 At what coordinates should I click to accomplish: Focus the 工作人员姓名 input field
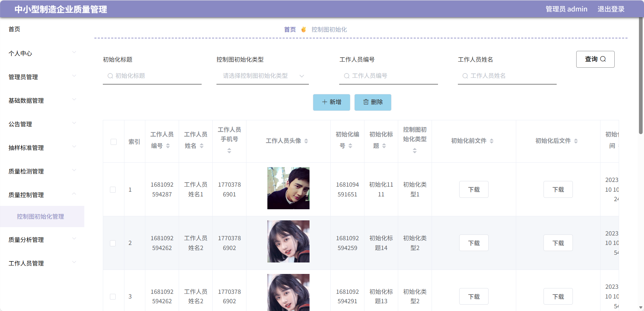click(x=507, y=76)
